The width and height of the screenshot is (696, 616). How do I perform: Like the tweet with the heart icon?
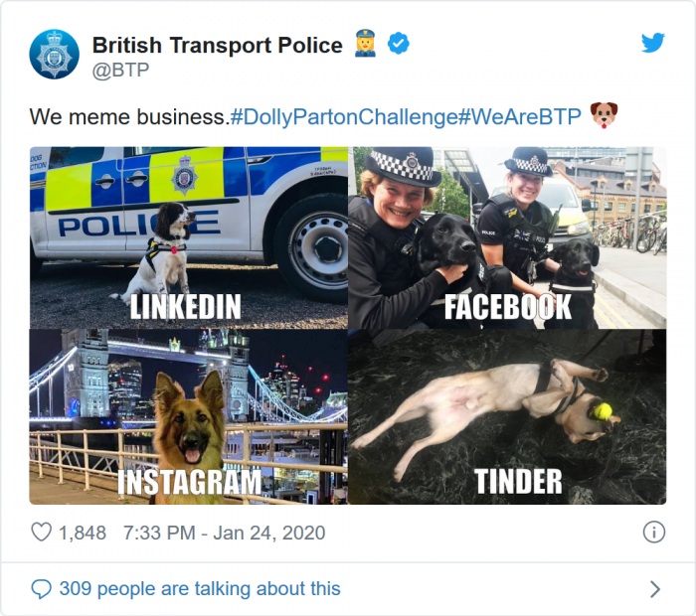point(41,533)
